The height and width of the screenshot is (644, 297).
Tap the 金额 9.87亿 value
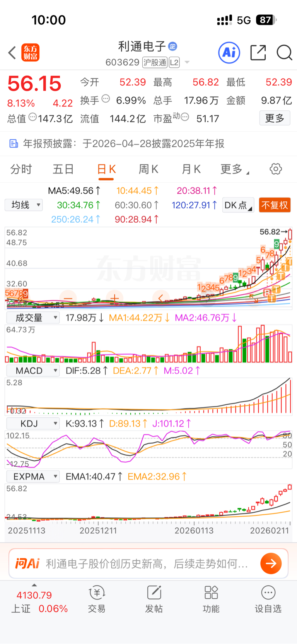point(277,101)
